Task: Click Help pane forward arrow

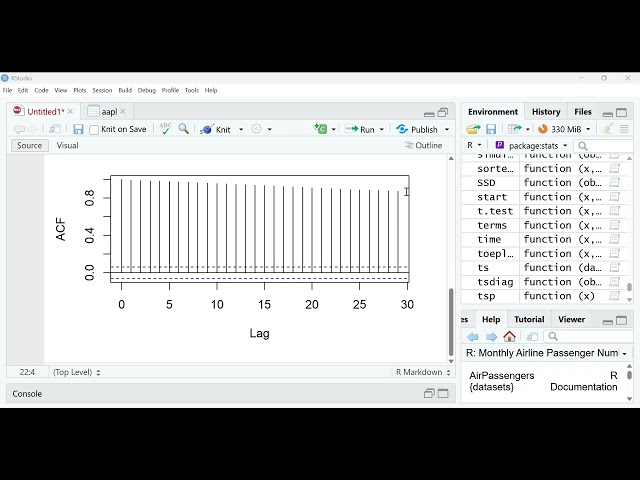Action: tap(491, 337)
